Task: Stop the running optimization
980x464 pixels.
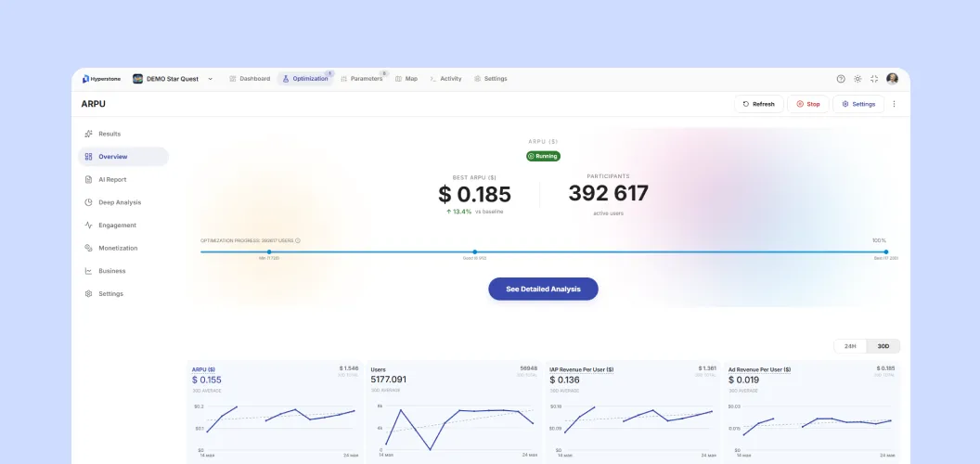Action: click(808, 105)
